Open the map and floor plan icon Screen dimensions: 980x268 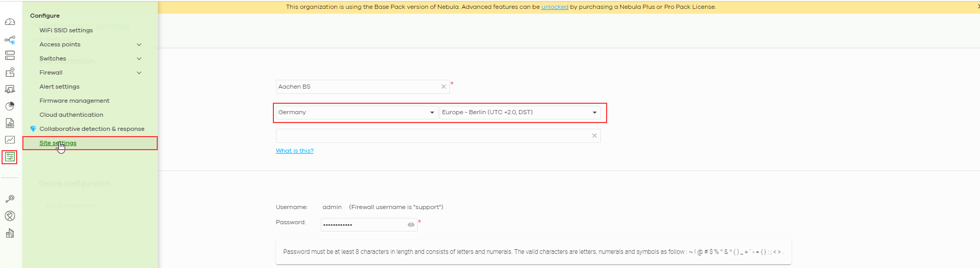pos(10,72)
